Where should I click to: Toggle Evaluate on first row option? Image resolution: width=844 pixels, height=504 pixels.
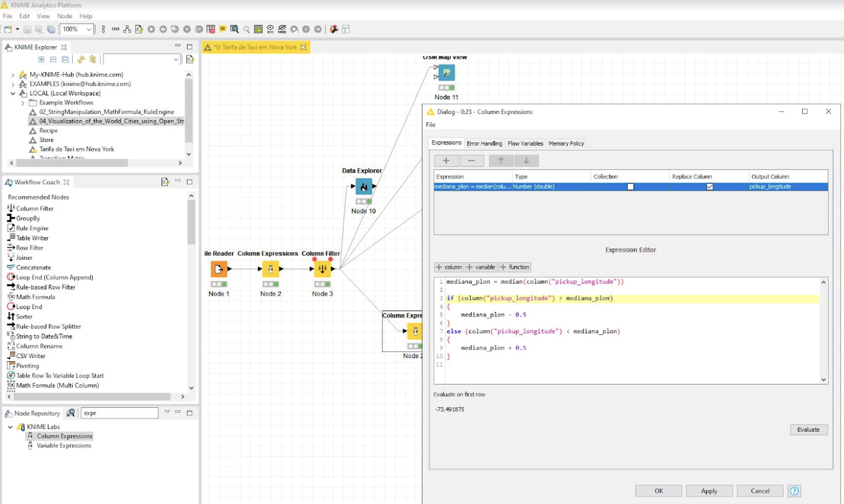[459, 394]
